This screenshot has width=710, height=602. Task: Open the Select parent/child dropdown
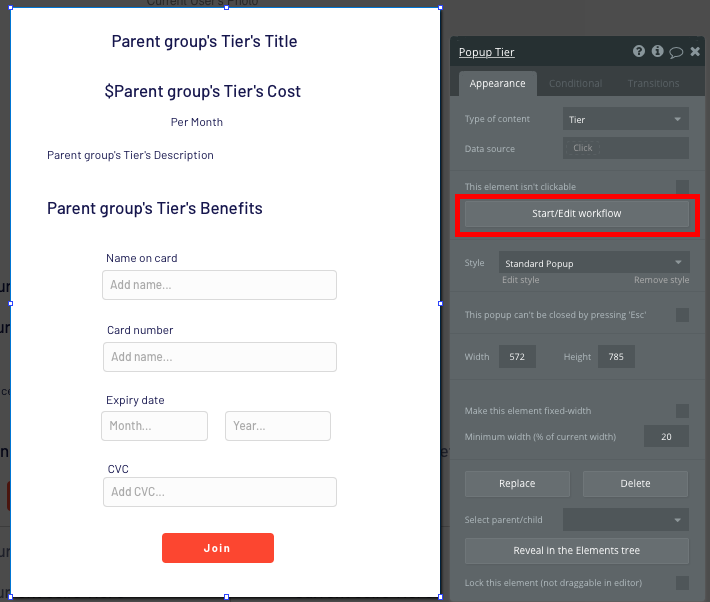tap(626, 520)
